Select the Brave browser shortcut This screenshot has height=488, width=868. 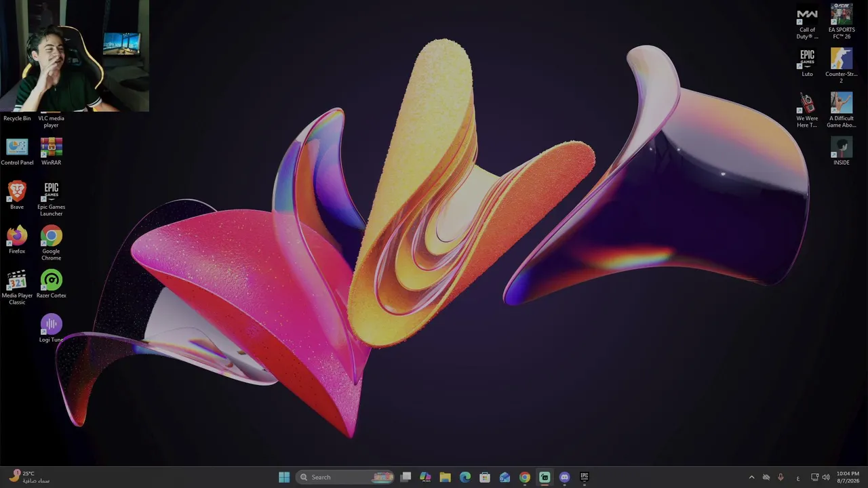tap(17, 196)
